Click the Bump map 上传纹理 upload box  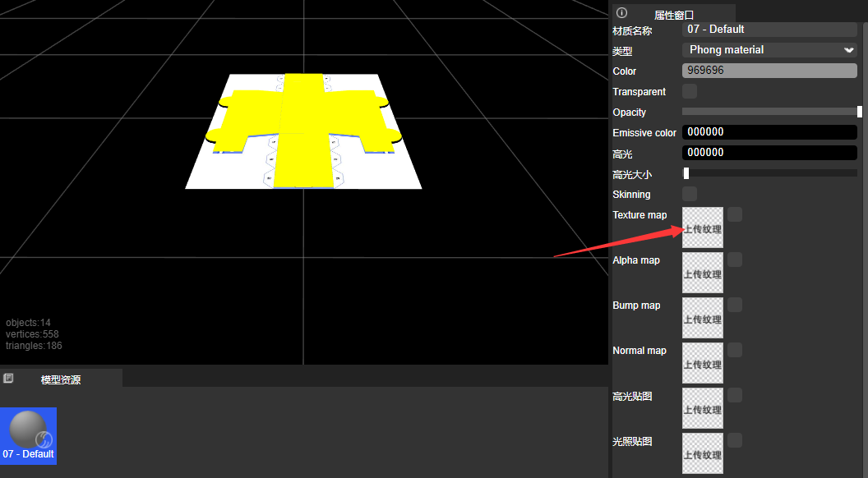click(703, 318)
